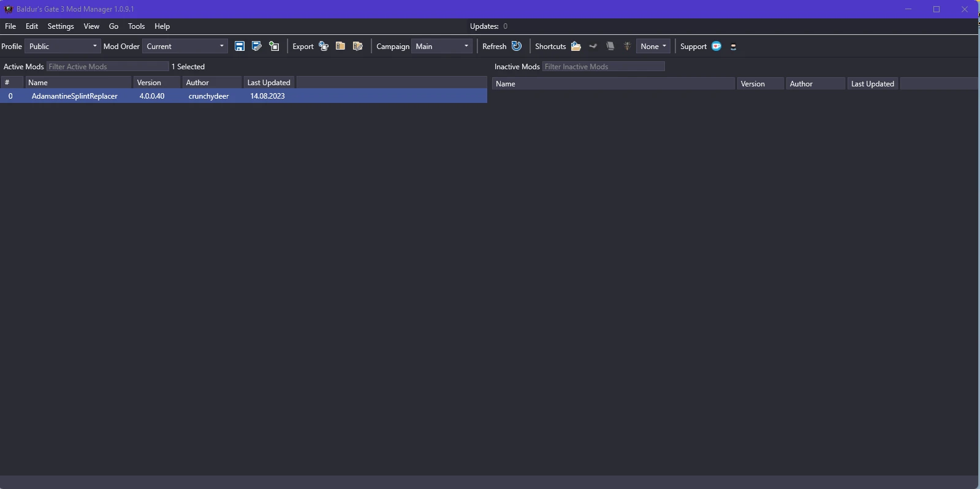Open the Help menu

162,26
